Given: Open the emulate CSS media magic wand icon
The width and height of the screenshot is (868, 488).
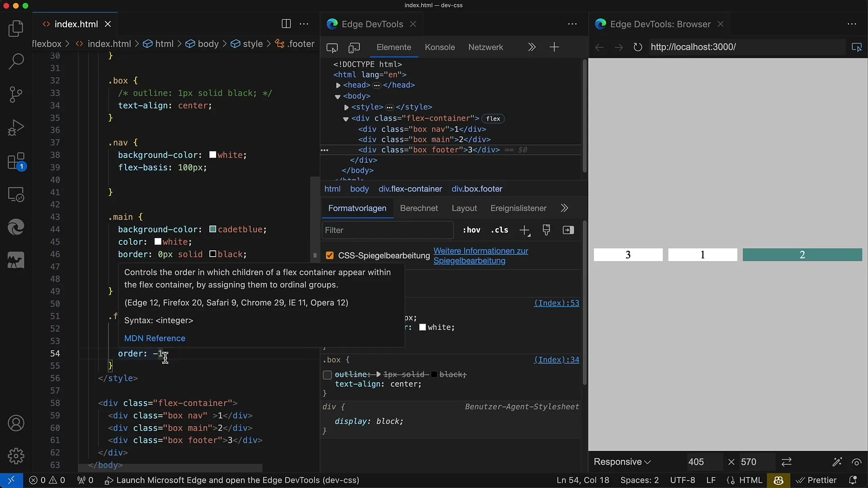Looking at the screenshot, I should point(837,462).
